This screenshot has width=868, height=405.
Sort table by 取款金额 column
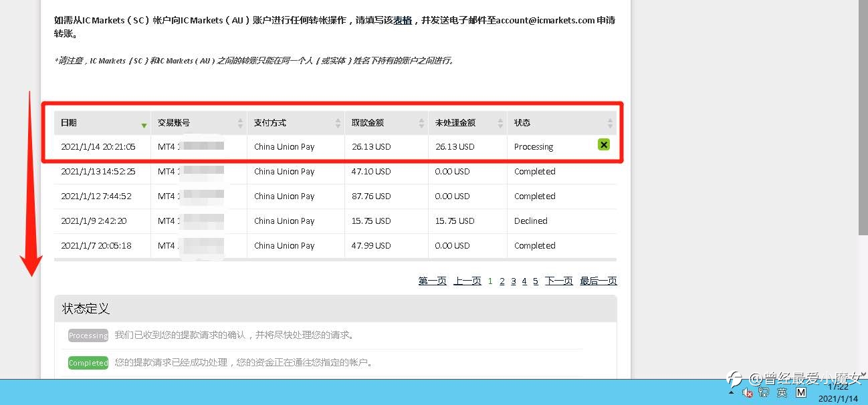click(x=387, y=123)
